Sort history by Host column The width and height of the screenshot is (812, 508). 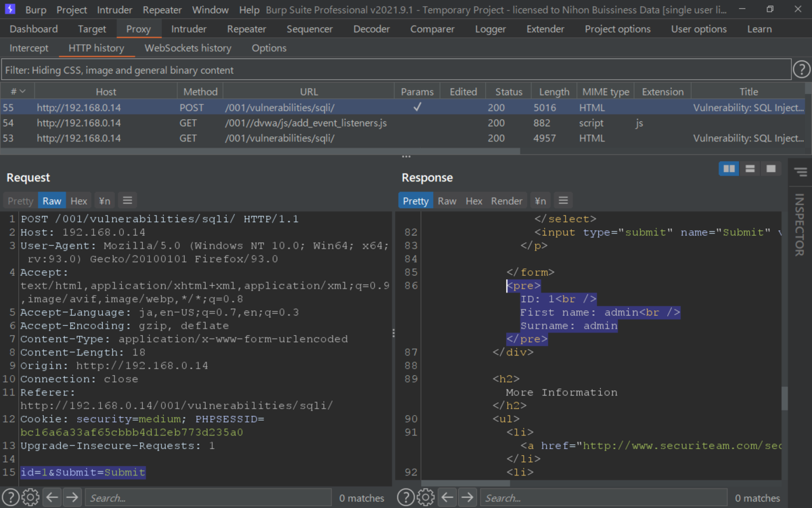[106, 91]
